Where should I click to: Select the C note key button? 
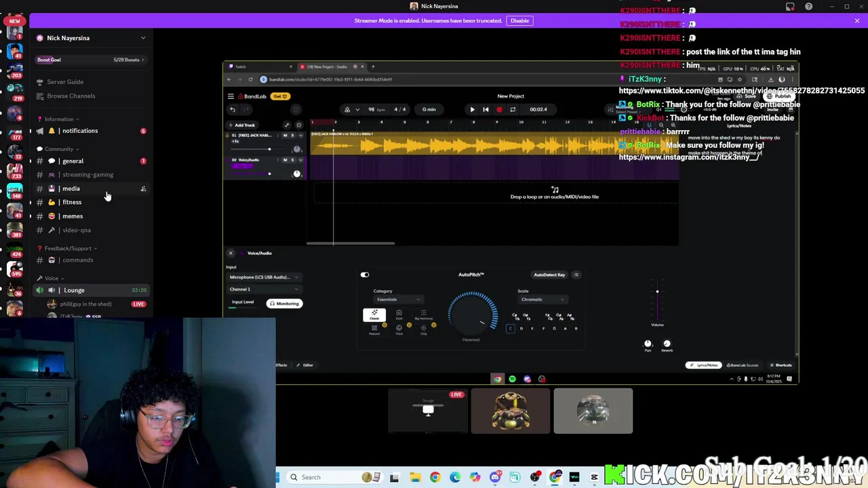tap(511, 329)
